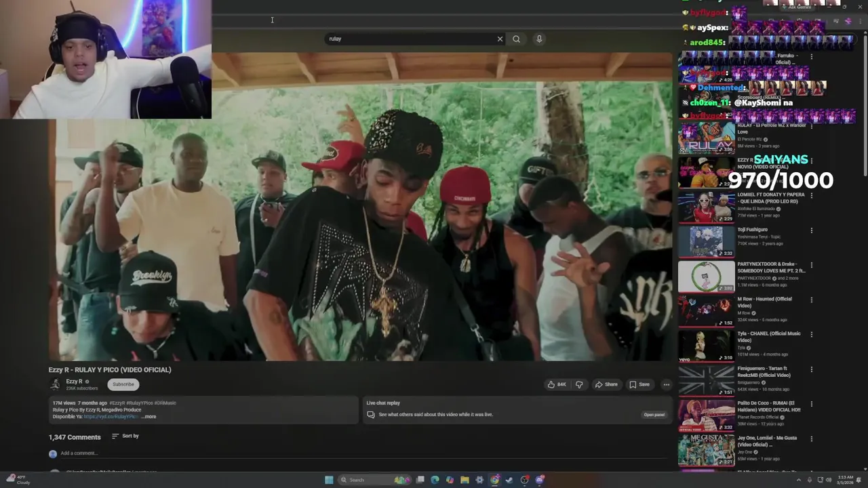Save the video to a playlist
Viewport: 868px width, 488px height.
tap(639, 384)
